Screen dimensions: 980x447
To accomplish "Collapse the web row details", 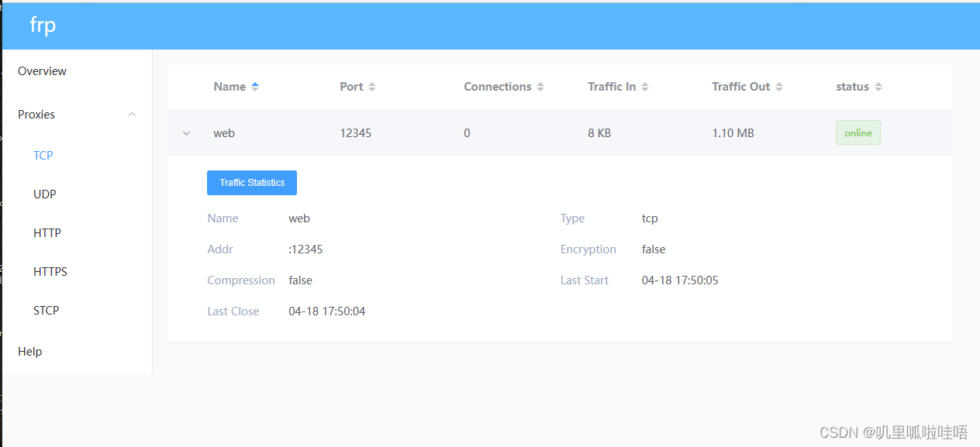I will pos(186,133).
